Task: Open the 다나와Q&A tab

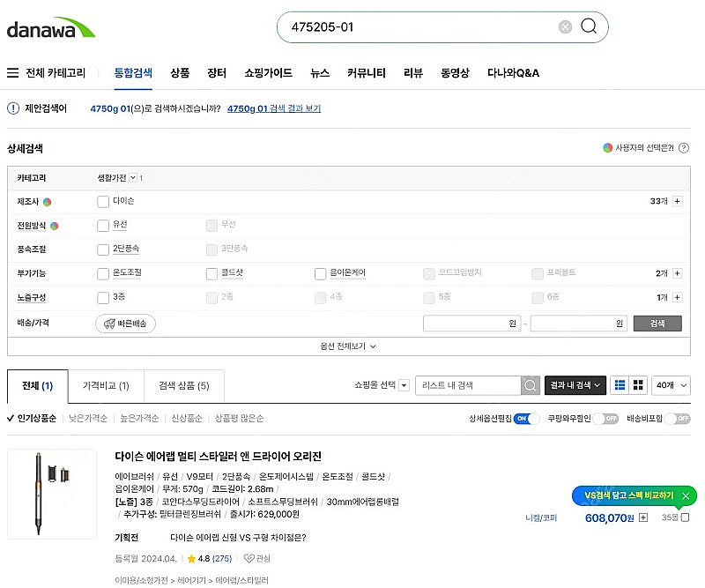Action: pos(514,72)
